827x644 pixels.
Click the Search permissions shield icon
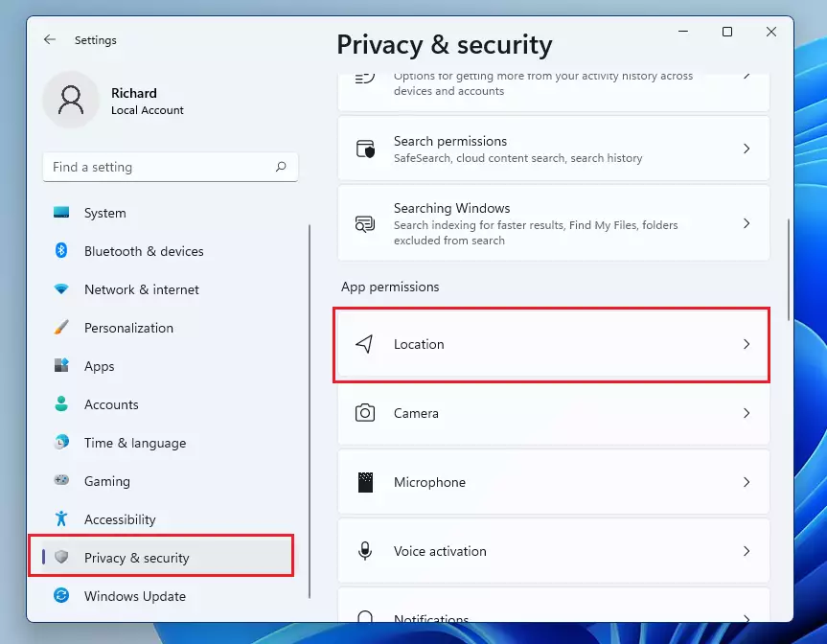(365, 149)
